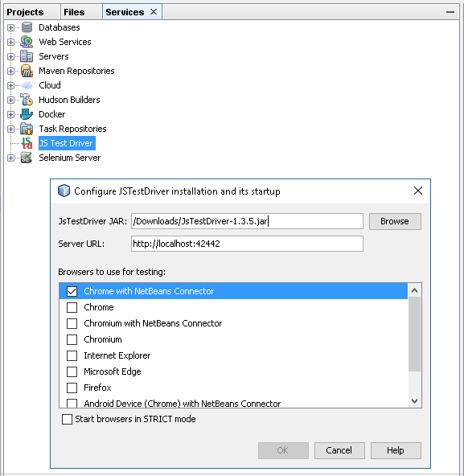464x476 pixels.
Task: Select the Selenium Server icon
Action: coord(27,158)
